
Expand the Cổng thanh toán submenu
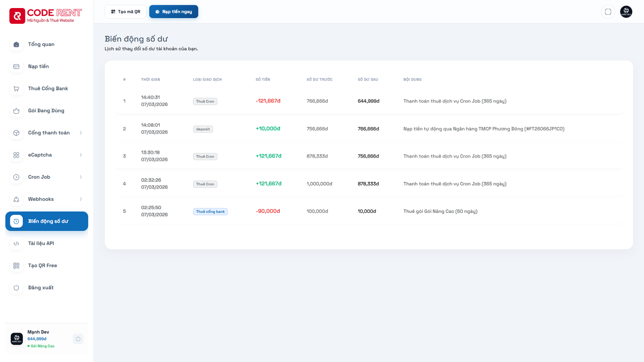click(x=81, y=133)
